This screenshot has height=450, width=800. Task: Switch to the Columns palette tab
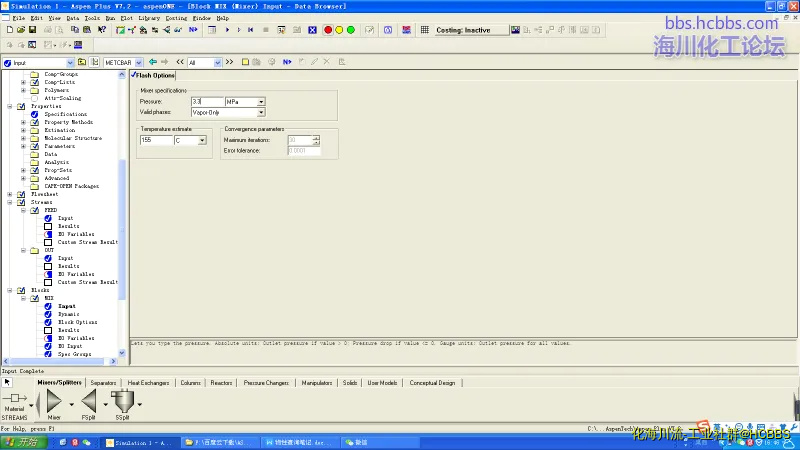coord(190,383)
